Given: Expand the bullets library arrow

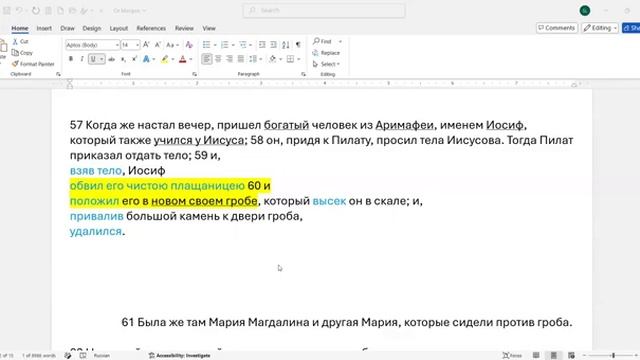Looking at the screenshot, I should [215, 45].
